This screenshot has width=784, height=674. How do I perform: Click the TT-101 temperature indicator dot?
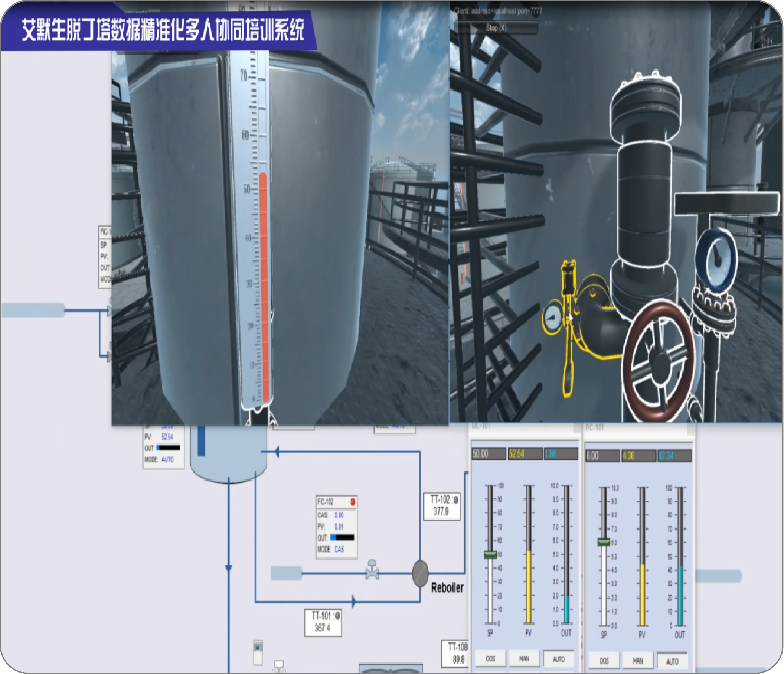337,616
